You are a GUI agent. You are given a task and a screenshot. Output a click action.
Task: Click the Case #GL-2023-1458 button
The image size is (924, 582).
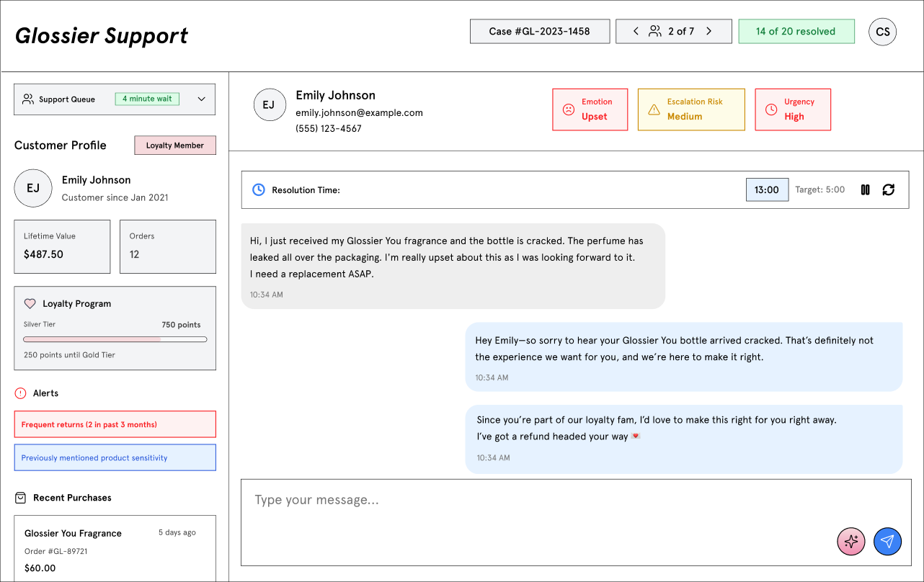[x=540, y=31]
